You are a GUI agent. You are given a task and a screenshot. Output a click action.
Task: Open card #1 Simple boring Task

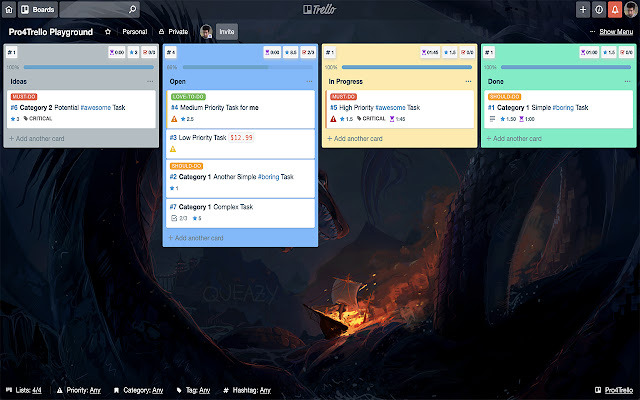(x=558, y=109)
